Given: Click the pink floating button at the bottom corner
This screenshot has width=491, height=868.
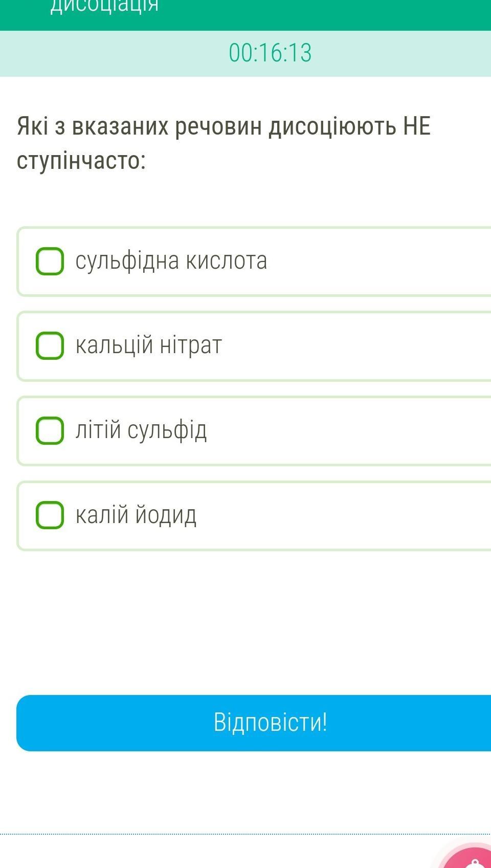Looking at the screenshot, I should tap(471, 857).
